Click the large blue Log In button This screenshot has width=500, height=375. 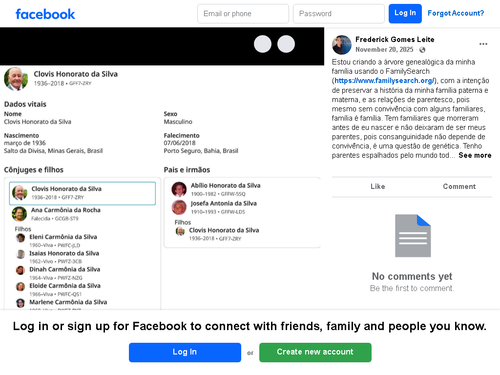pyautogui.click(x=185, y=352)
